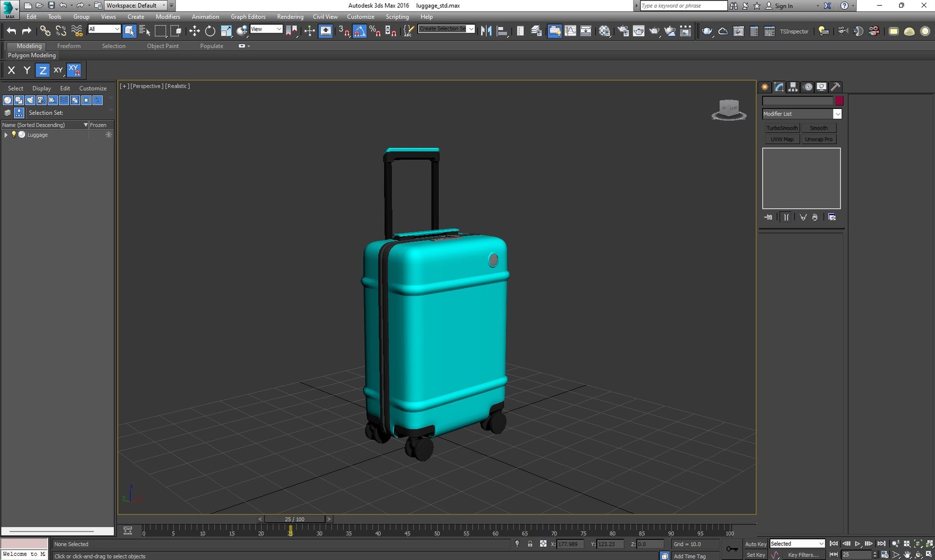Viewport: 935px width, 560px height.
Task: Choose the Select and Scale tool
Action: tap(226, 31)
